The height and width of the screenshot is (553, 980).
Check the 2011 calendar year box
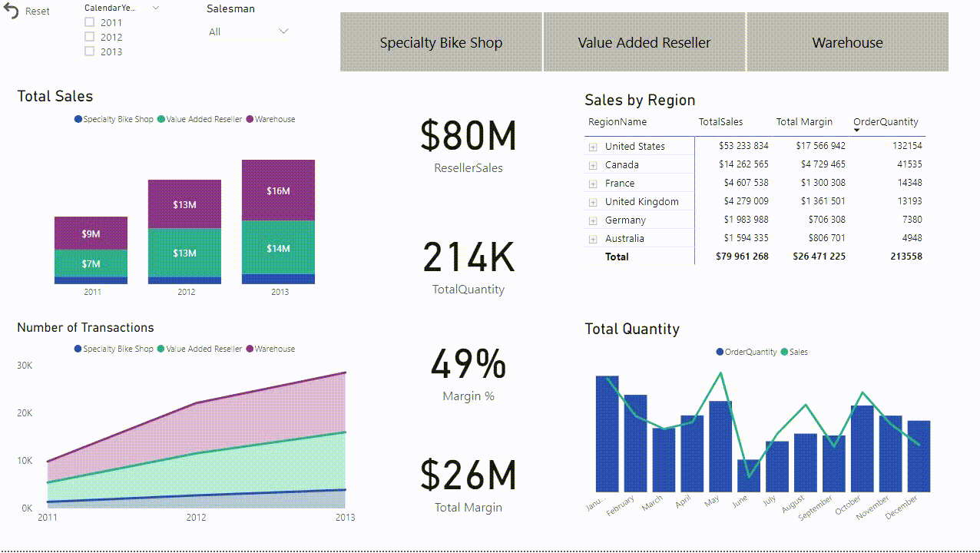(90, 22)
